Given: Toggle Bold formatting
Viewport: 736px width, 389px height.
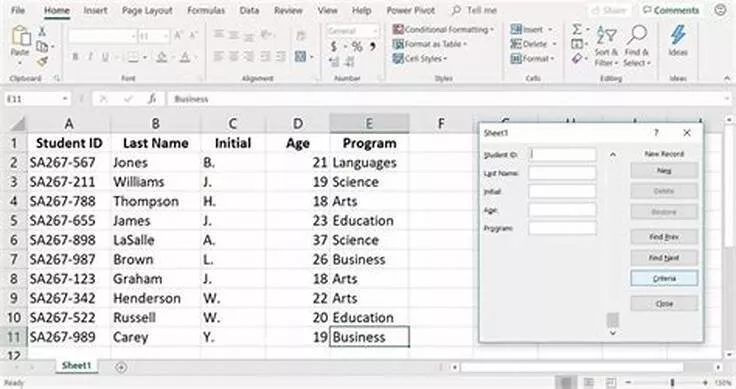Looking at the screenshot, I should pos(75,57).
